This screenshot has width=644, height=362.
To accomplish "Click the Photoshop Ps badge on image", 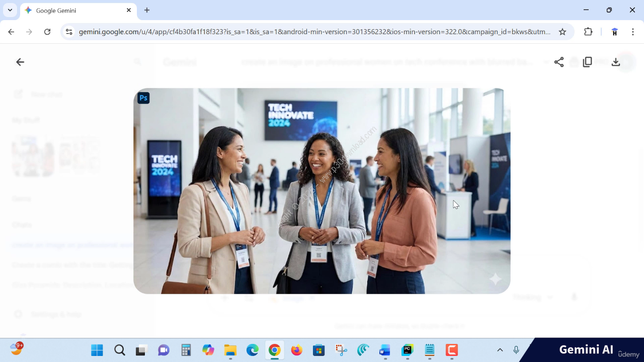I will tap(144, 98).
